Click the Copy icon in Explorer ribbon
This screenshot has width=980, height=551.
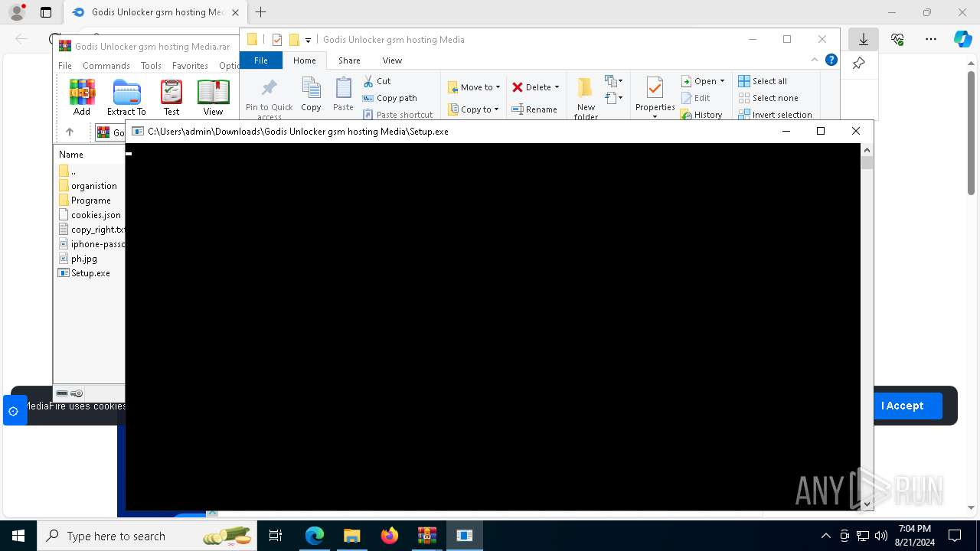click(x=311, y=94)
